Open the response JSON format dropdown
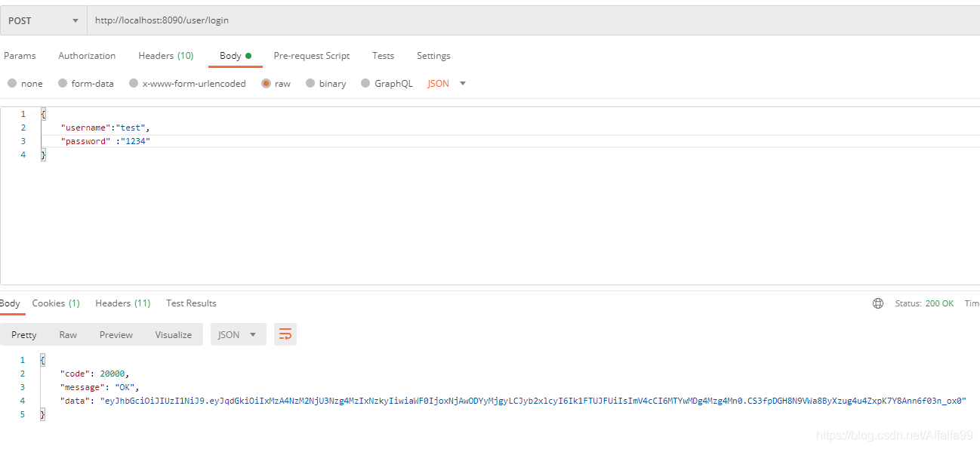980x449 pixels. (x=238, y=335)
